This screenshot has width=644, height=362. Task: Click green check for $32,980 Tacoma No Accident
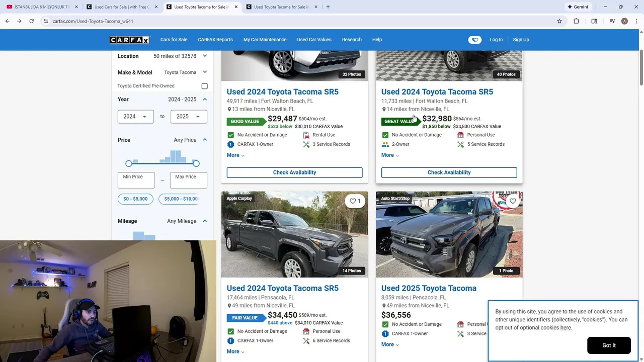[x=385, y=135]
